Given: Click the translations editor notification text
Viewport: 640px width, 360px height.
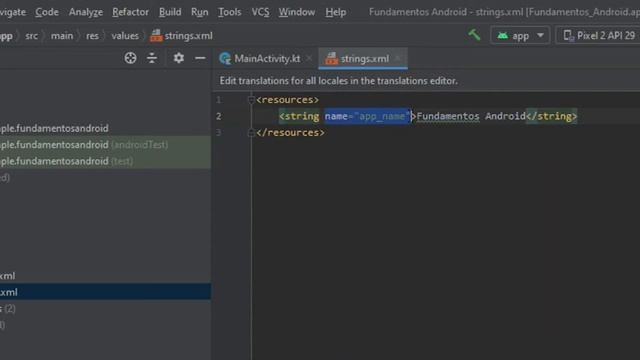Looking at the screenshot, I should [x=338, y=81].
